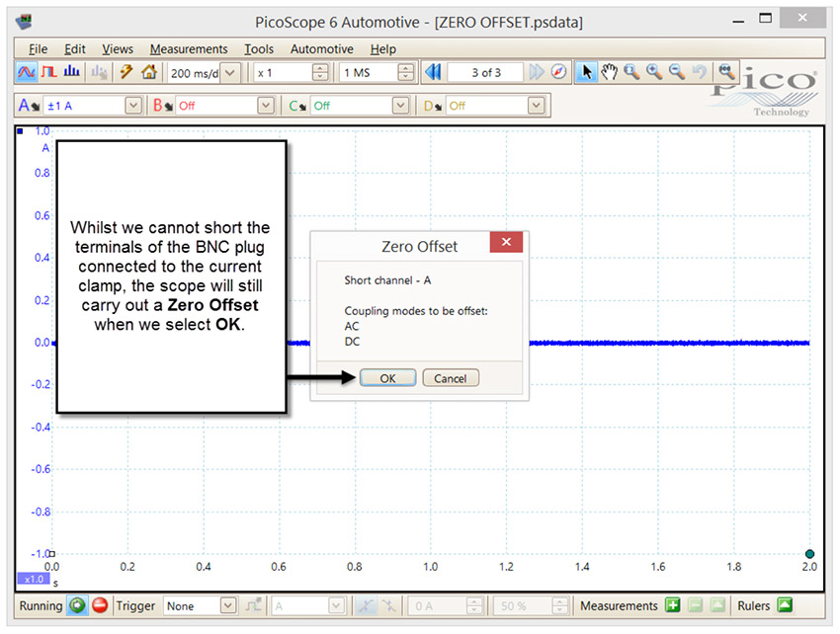Click the blue voltage ruler handle top-left
Screen dimensions: 840x634
click(x=20, y=130)
